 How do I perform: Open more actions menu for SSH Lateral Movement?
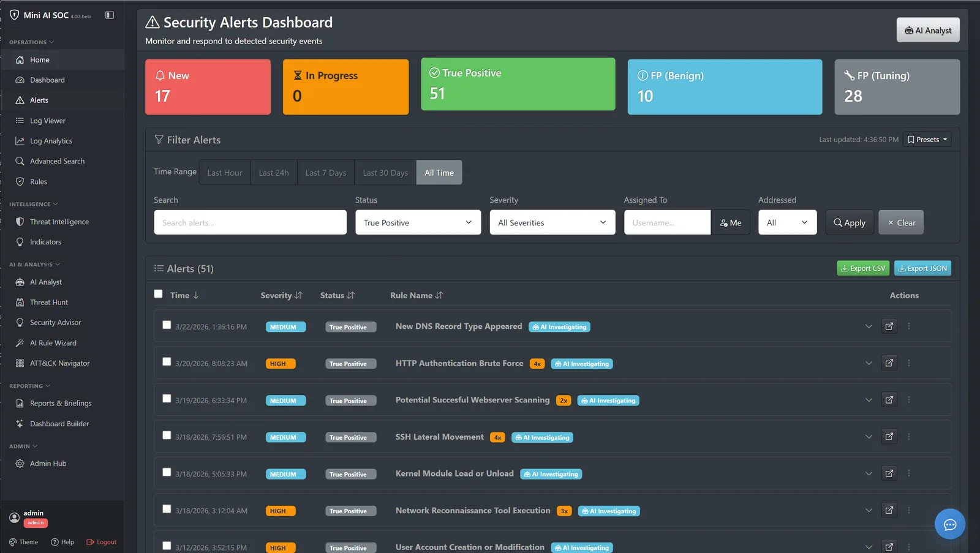click(x=909, y=437)
